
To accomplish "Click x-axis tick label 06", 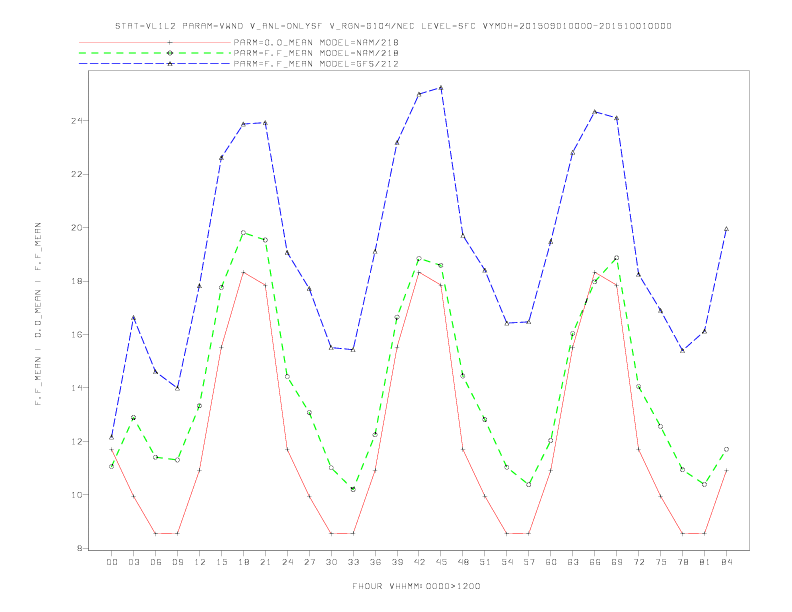I will coord(156,562).
